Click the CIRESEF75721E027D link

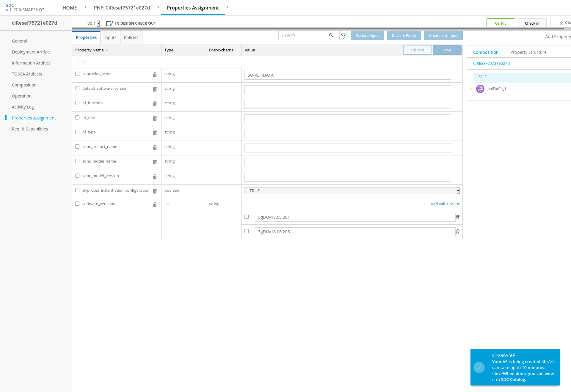[x=492, y=64]
